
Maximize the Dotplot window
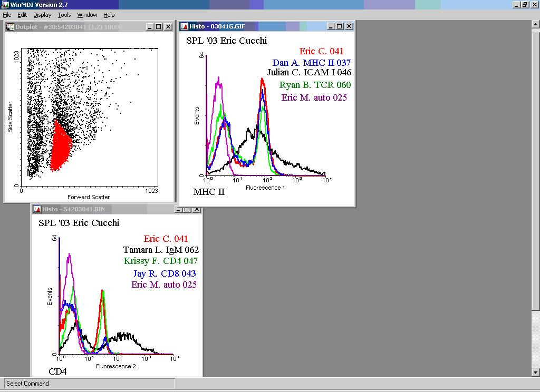(159, 26)
